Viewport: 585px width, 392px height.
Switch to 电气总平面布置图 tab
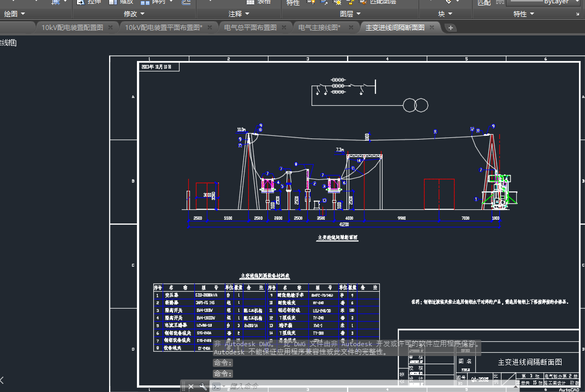(x=250, y=28)
